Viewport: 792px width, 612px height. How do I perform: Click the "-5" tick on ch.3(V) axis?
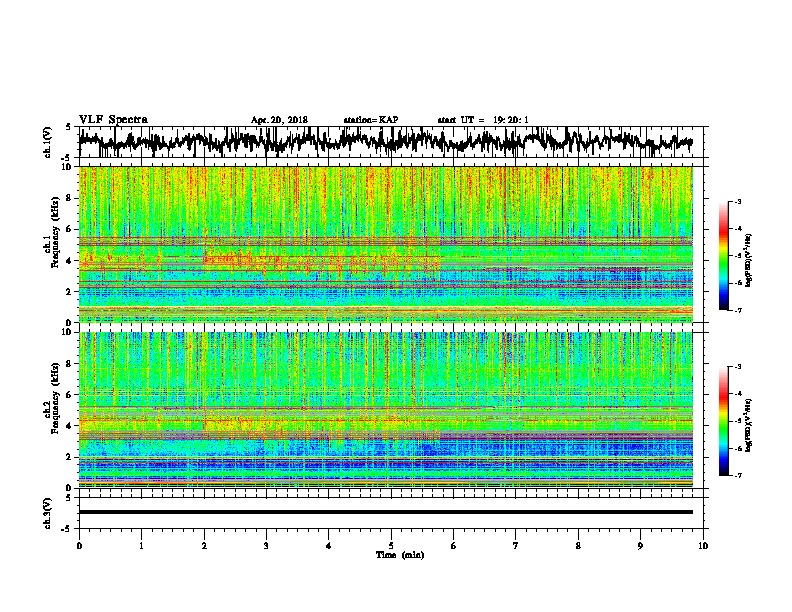point(68,529)
